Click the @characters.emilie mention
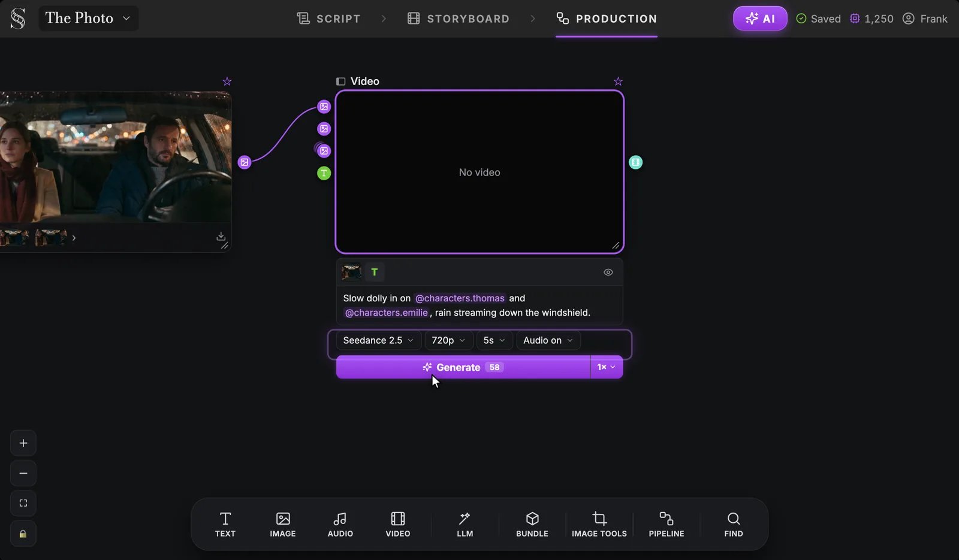 tap(387, 313)
